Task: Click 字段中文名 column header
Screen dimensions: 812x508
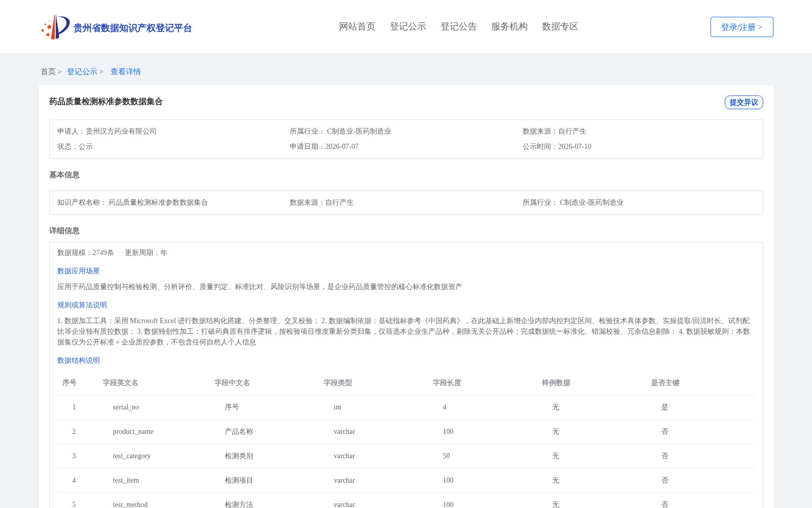Action: (x=232, y=383)
